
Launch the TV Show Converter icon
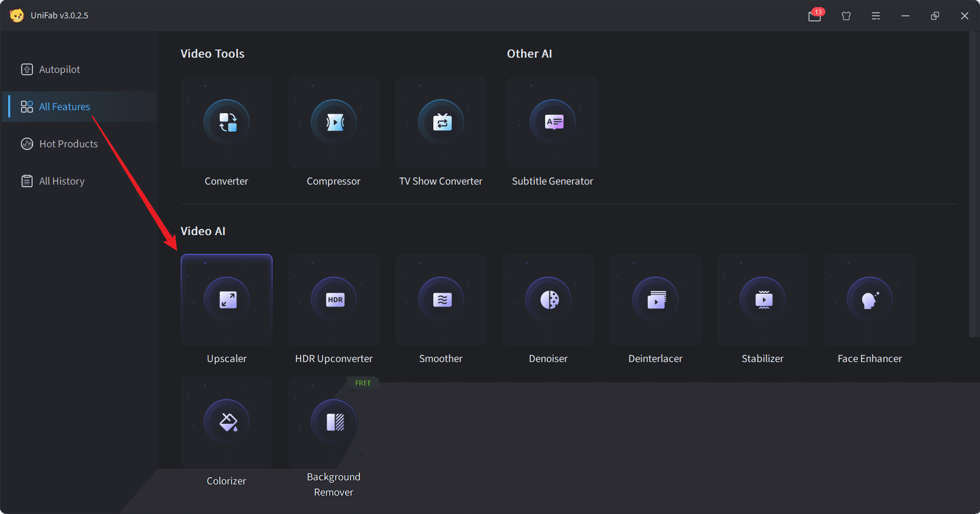[441, 122]
